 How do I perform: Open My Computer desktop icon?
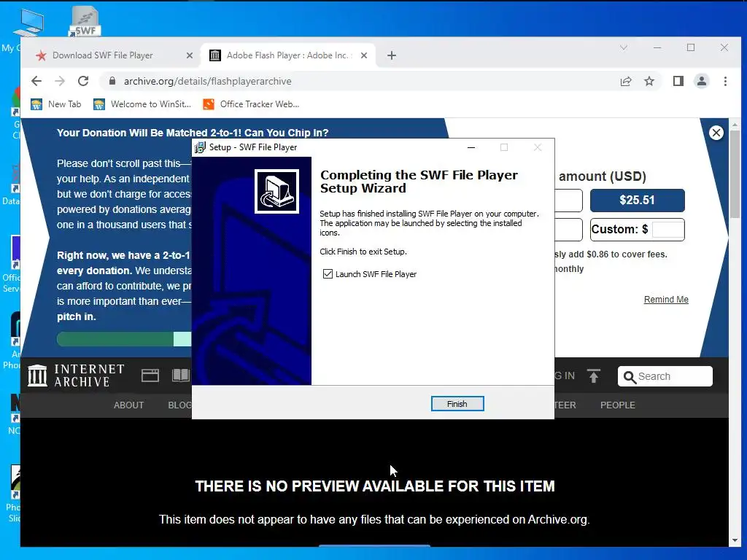point(28,24)
